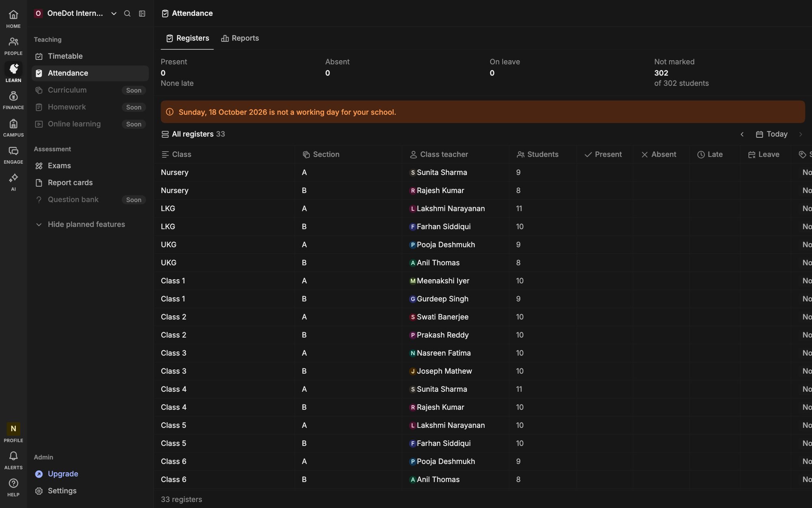Screen dimensions: 812x508
Task: Click the search icon beside school name
Action: 127,13
